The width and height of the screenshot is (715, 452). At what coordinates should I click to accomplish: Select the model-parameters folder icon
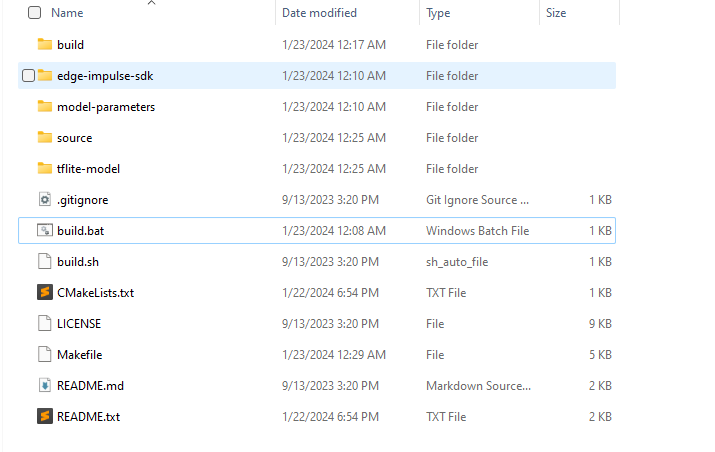coord(44,107)
